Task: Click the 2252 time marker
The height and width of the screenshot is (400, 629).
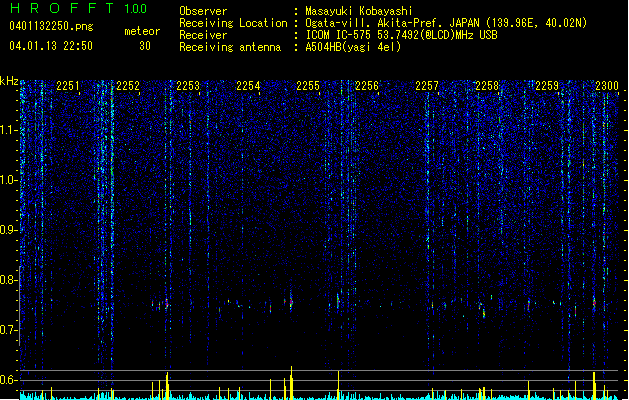Action: click(x=128, y=86)
